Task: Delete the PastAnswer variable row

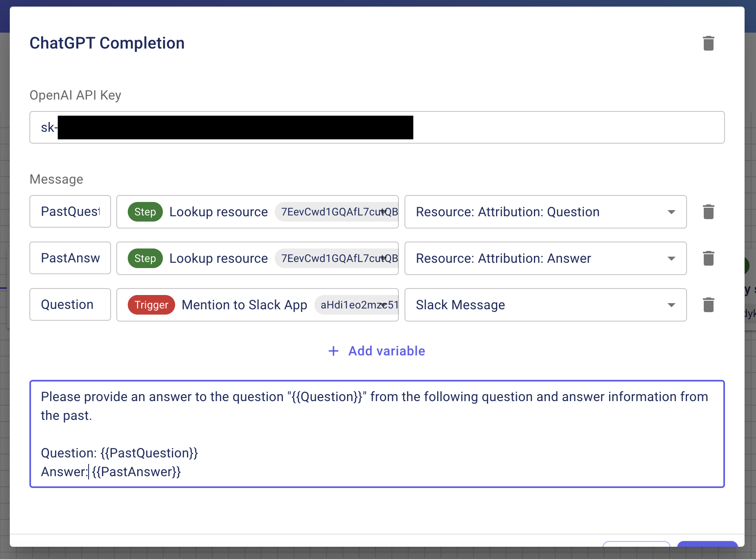Action: [709, 258]
